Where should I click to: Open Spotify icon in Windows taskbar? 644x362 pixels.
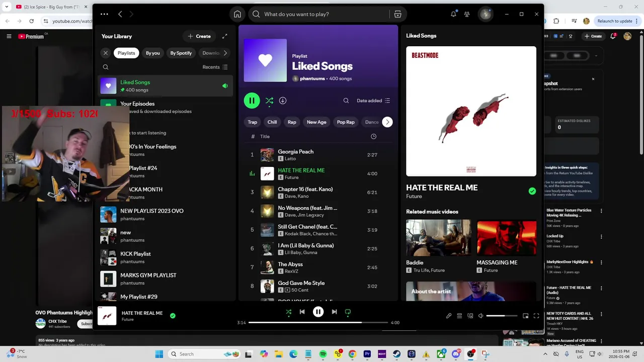[x=323, y=354]
